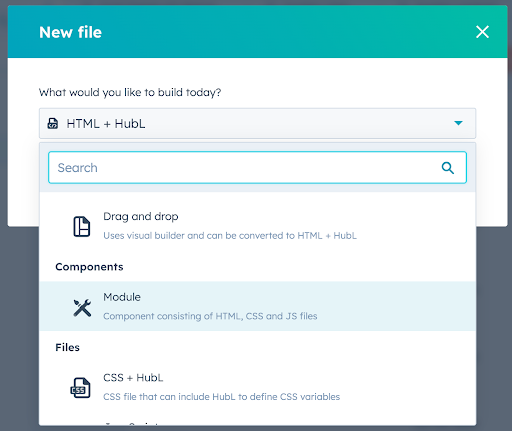Screen dimensions: 512x431
Task: Click the Drag and drop layout icon
Action: pyautogui.click(x=82, y=226)
